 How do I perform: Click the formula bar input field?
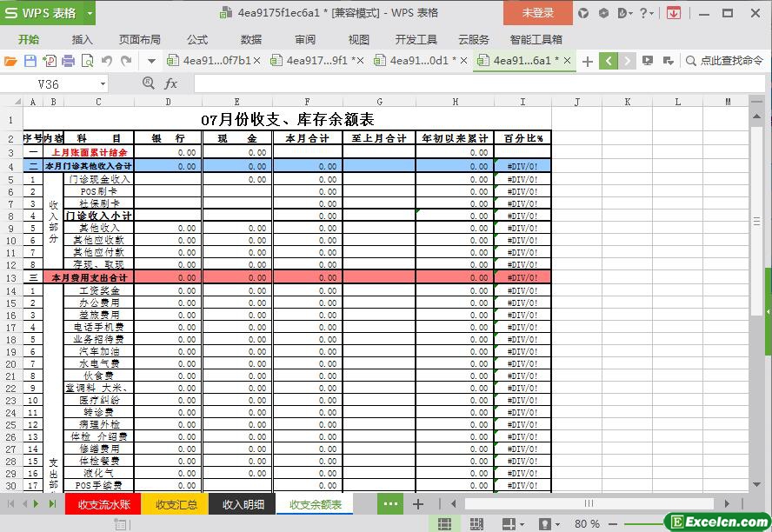point(480,83)
